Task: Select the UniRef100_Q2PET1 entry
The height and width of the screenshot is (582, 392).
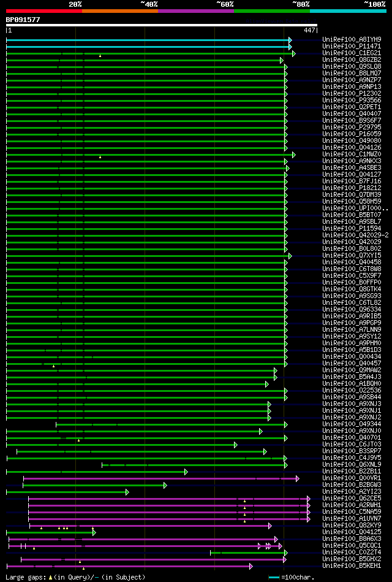Action: click(x=352, y=107)
